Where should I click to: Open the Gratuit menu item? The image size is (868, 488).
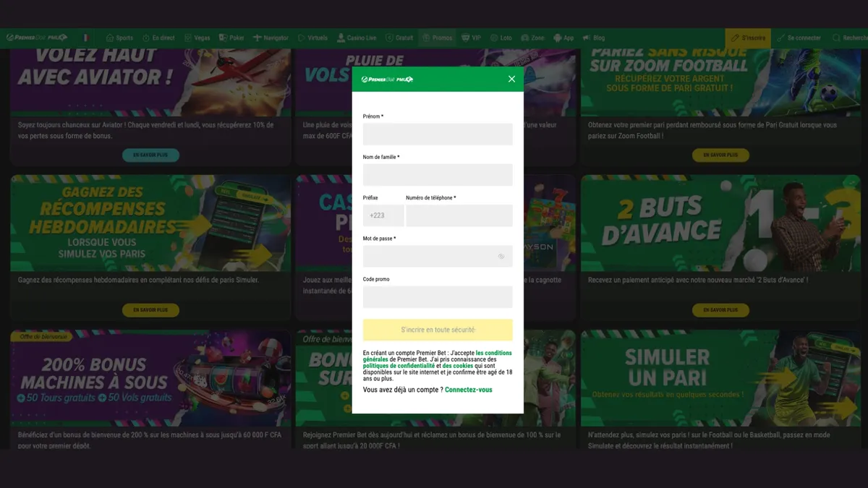click(400, 38)
